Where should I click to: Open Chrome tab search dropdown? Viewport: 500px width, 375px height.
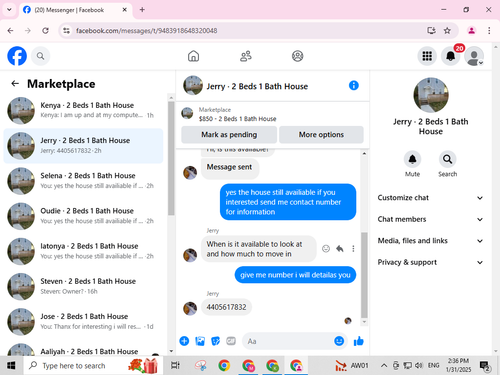pyautogui.click(x=9, y=10)
